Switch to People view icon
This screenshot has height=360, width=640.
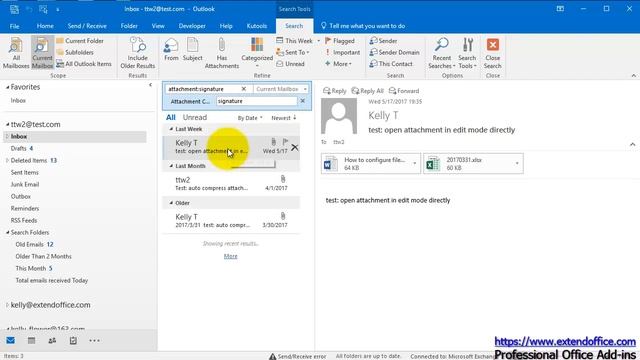tap(52, 340)
